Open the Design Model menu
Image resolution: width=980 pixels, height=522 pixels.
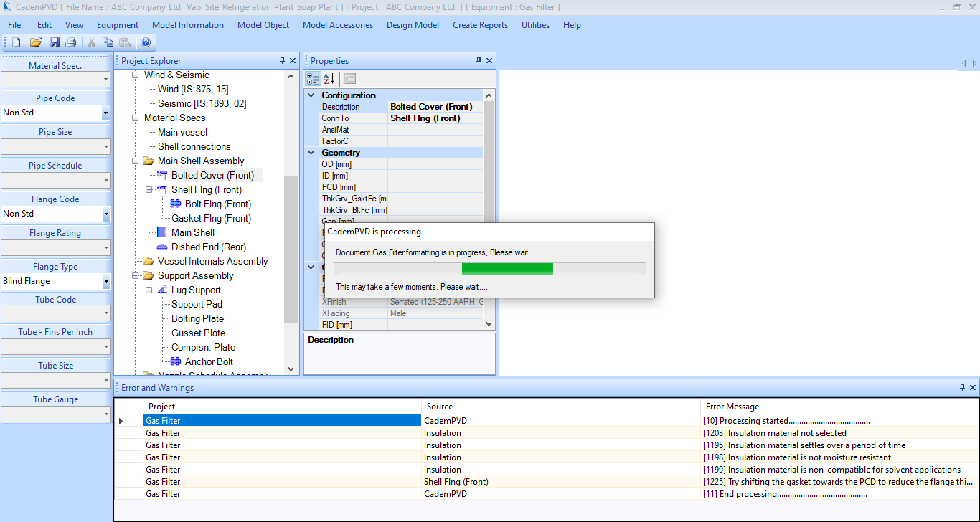click(x=413, y=25)
